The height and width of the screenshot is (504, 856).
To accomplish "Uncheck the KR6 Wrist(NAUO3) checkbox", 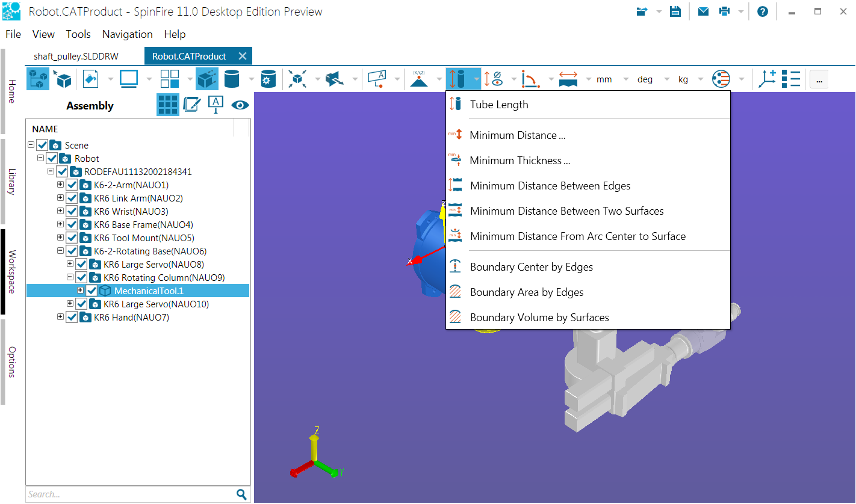I will pyautogui.click(x=72, y=212).
